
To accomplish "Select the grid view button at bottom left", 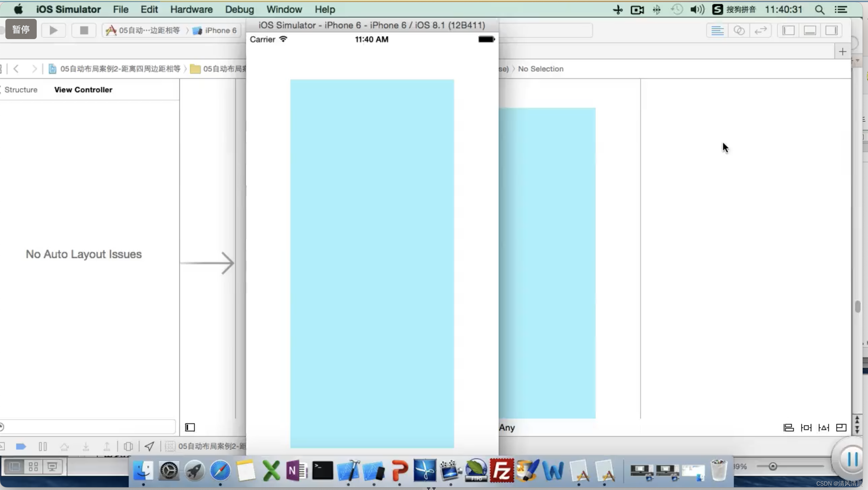I will point(33,467).
